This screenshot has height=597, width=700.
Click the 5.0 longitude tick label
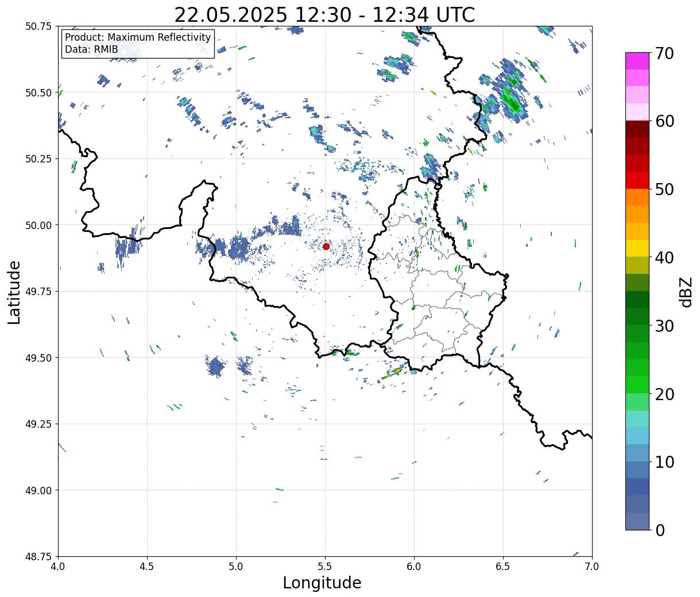(236, 567)
